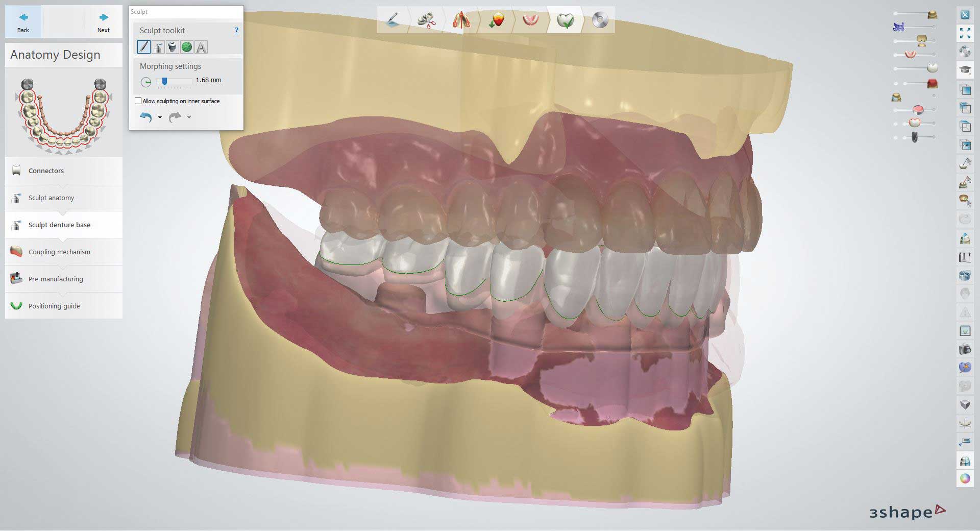The height and width of the screenshot is (531, 980).
Task: Click the fit-to-screen arrows icon
Action: (x=965, y=34)
